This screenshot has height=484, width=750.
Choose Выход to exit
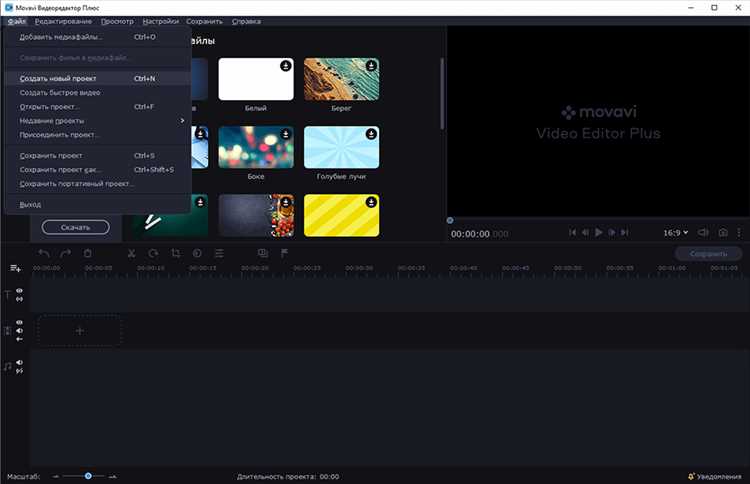pos(98,205)
